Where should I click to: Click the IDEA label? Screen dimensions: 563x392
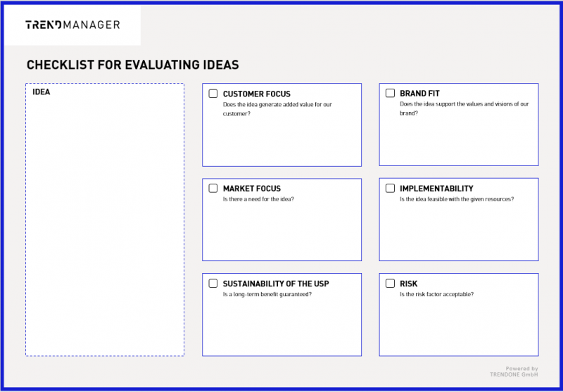coord(42,92)
